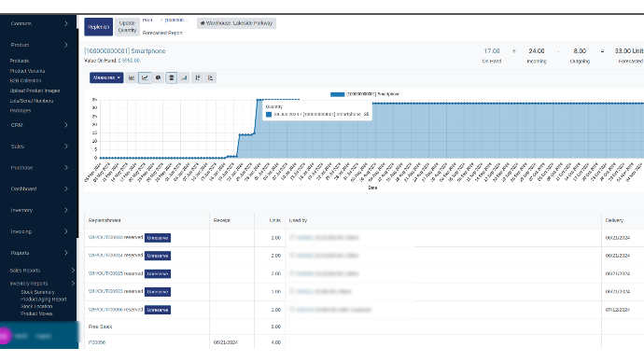Open Upload Product Images in sidebar
The width and height of the screenshot is (644, 362).
35,90
